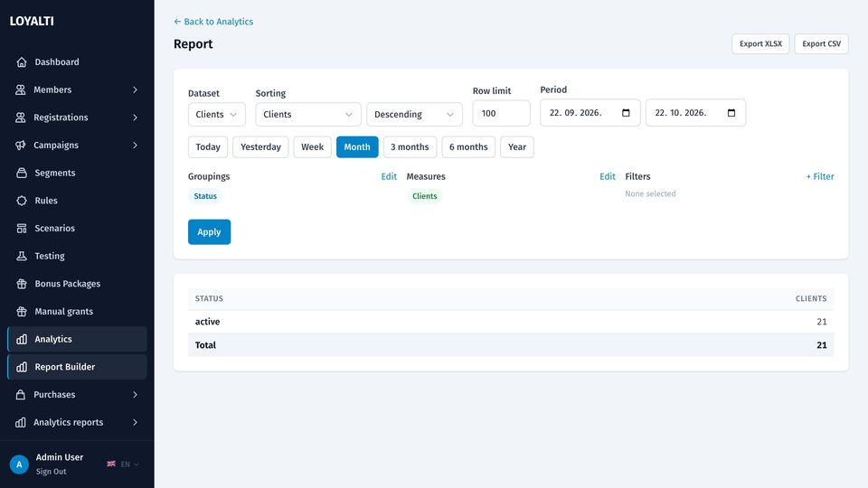
Task: Select the Today period preset
Action: [x=208, y=147]
